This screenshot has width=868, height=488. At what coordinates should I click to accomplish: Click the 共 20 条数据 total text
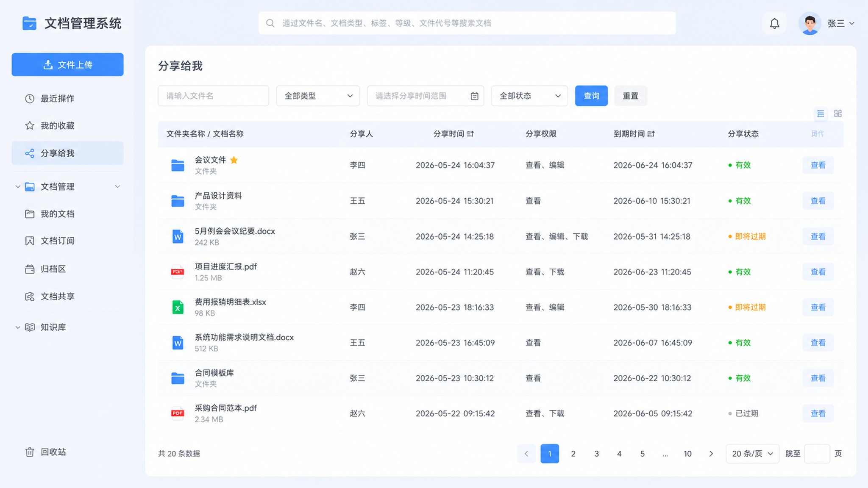point(179,454)
